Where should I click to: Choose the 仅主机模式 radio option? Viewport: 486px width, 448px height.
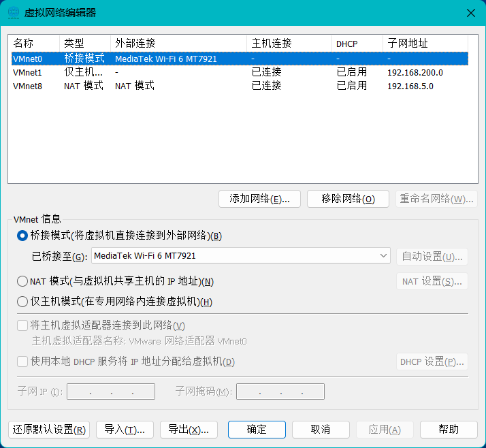(x=22, y=302)
